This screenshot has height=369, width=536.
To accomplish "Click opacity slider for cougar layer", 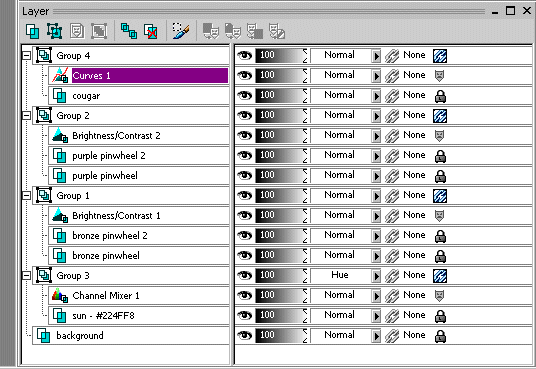I will click(x=281, y=95).
